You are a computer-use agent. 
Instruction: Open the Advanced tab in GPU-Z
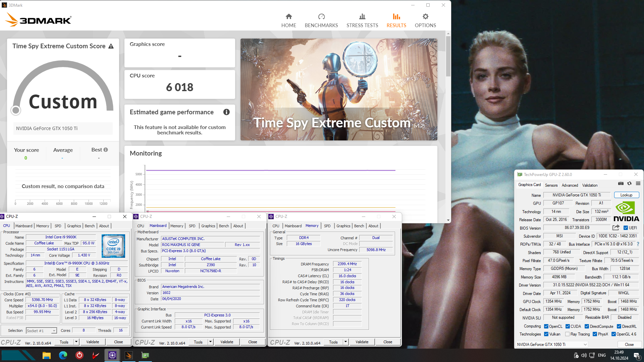570,185
